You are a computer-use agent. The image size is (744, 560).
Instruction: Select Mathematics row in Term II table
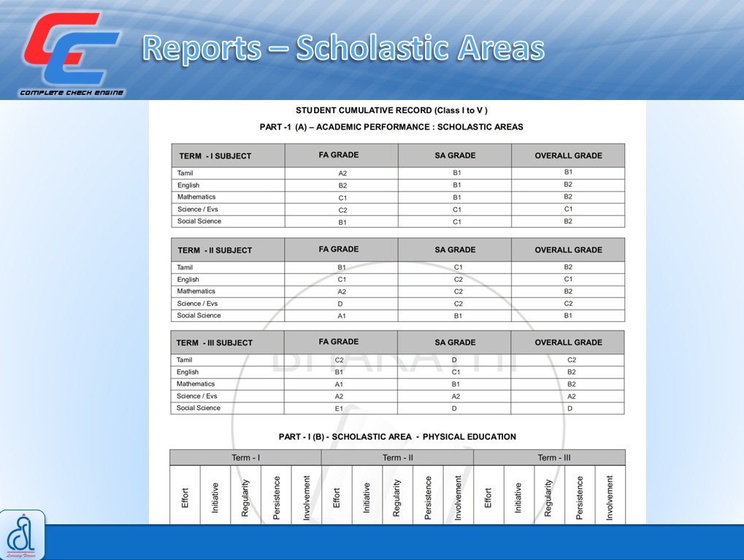coord(398,291)
